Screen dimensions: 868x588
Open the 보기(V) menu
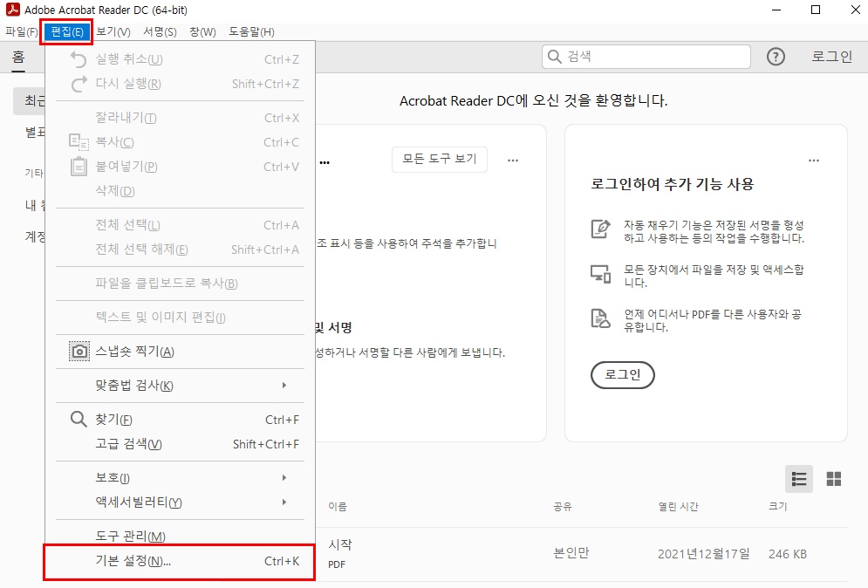click(x=113, y=32)
